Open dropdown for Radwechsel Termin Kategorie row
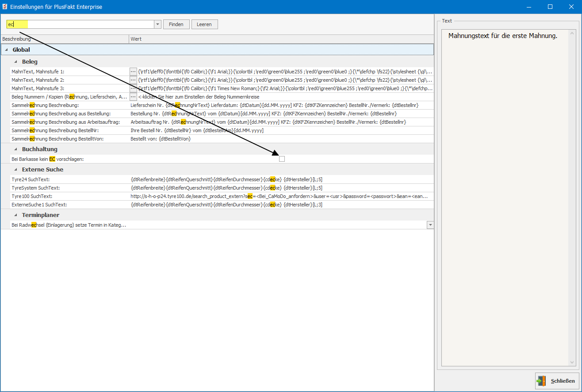This screenshot has width=582, height=392. pos(430,225)
